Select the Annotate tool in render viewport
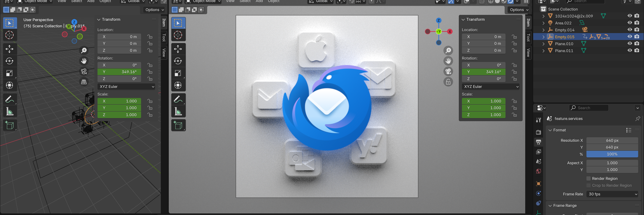Image resolution: width=644 pixels, height=215 pixels. tap(178, 99)
